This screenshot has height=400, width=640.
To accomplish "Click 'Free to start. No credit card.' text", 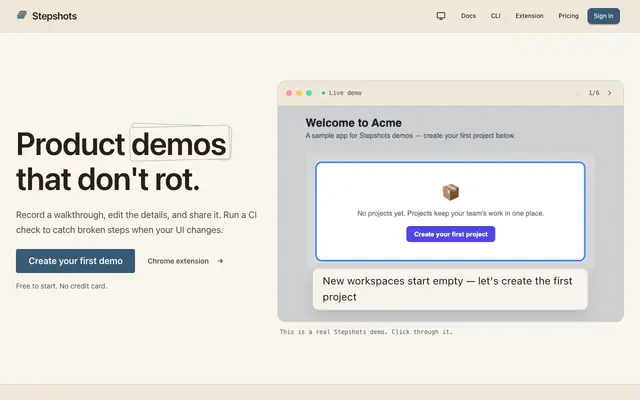I will point(62,286).
